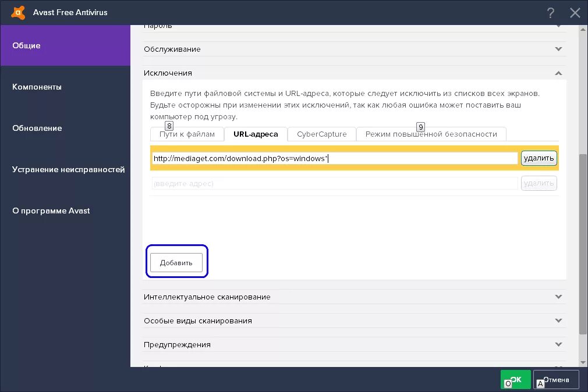Click the scrollbar down arrow
This screenshot has height=392, width=588.
[583, 362]
